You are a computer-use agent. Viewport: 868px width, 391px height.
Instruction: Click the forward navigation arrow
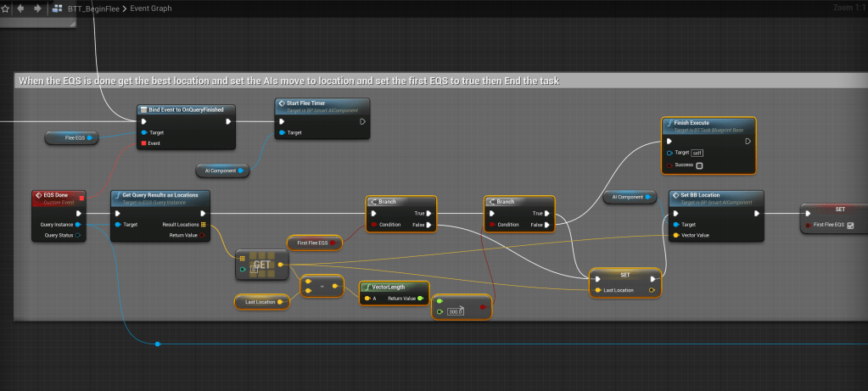(x=37, y=8)
